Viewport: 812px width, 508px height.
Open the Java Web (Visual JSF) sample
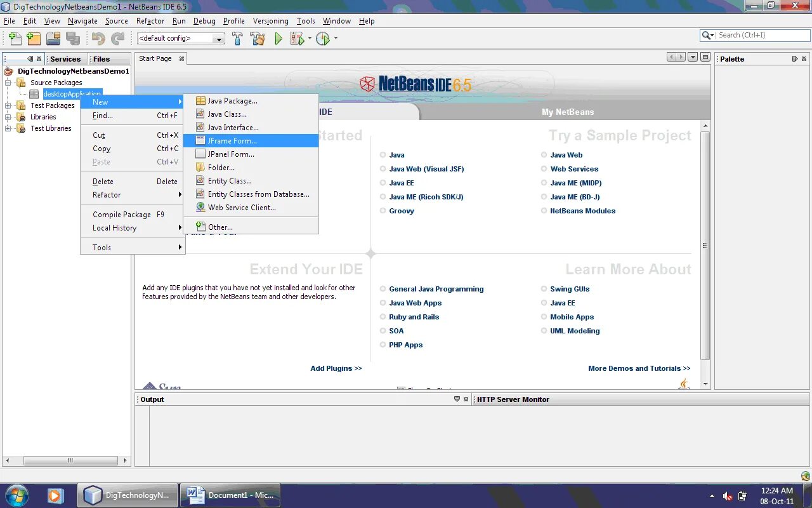click(x=426, y=169)
